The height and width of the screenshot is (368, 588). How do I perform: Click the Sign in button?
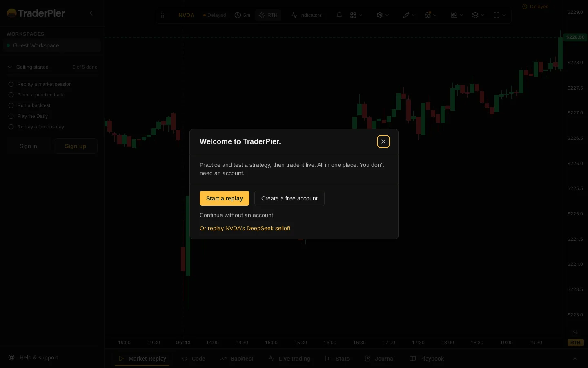(x=28, y=146)
